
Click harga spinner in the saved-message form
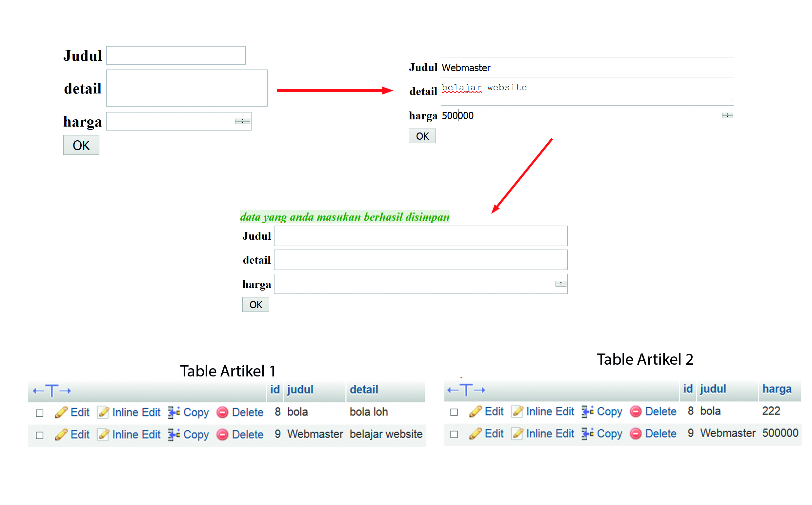(x=560, y=284)
